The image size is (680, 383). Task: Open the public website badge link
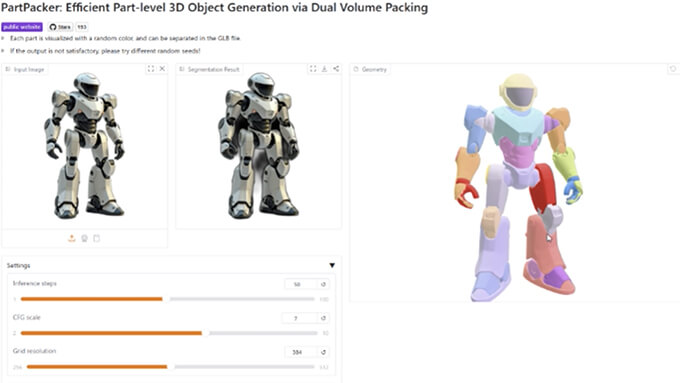click(22, 27)
